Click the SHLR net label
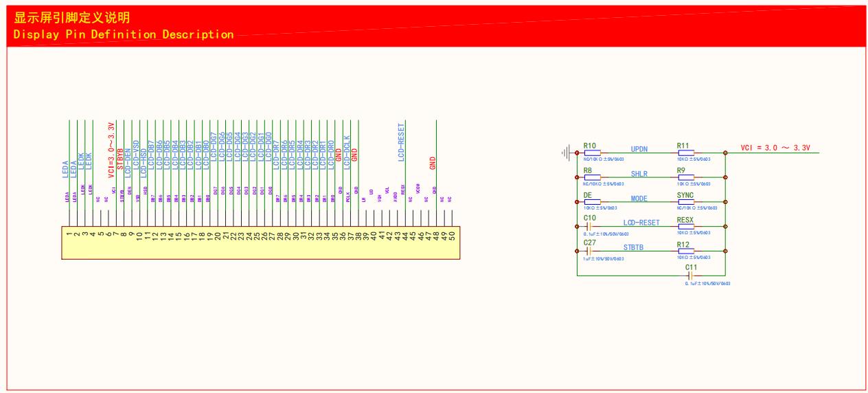Screen dimensions: 868x393 click(639, 173)
